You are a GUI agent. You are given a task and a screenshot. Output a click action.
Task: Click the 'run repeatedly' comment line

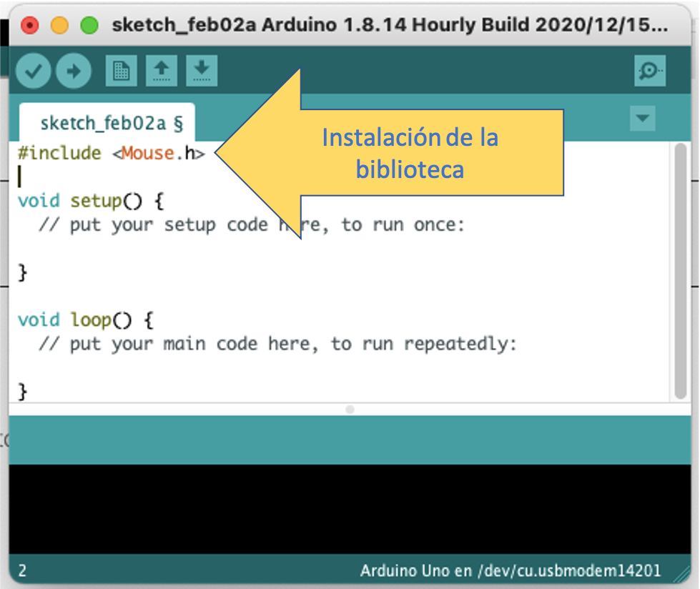click(277, 344)
